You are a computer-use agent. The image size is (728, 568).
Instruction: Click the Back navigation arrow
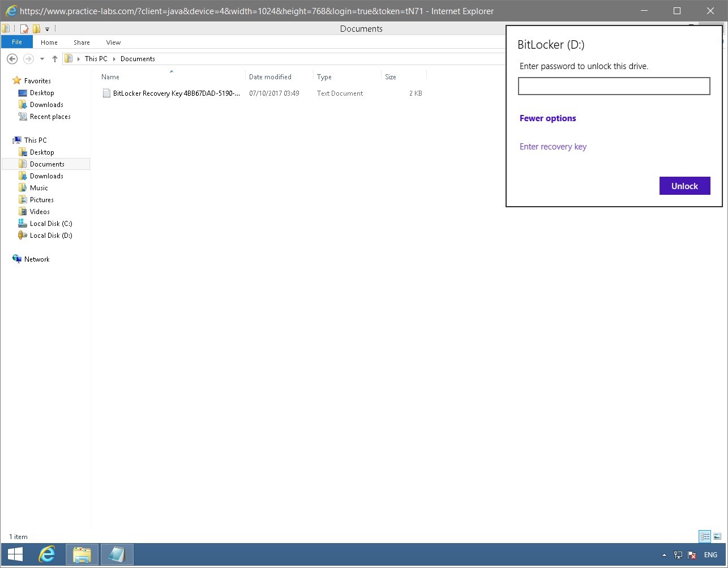tap(12, 58)
